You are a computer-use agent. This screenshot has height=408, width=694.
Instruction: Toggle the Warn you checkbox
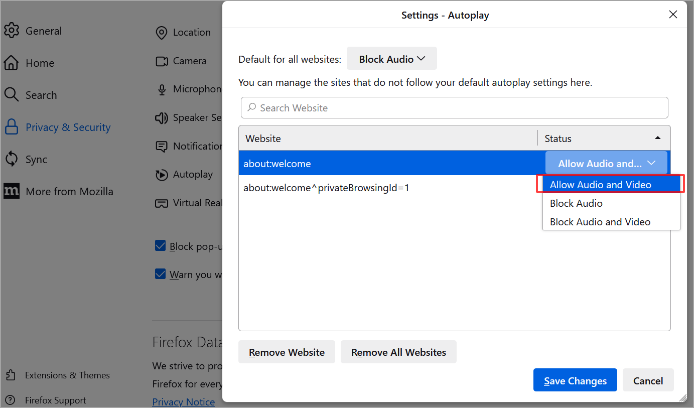click(160, 274)
